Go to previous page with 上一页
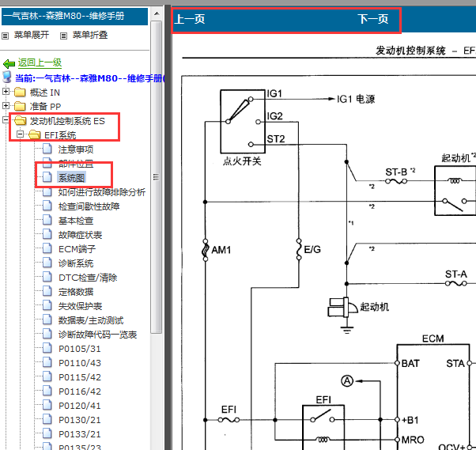476x450 pixels. pyautogui.click(x=190, y=20)
